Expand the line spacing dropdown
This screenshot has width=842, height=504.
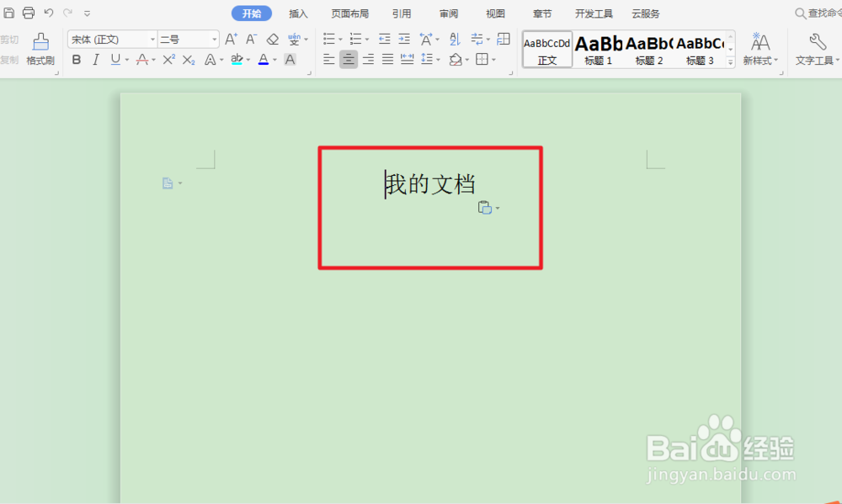click(436, 59)
